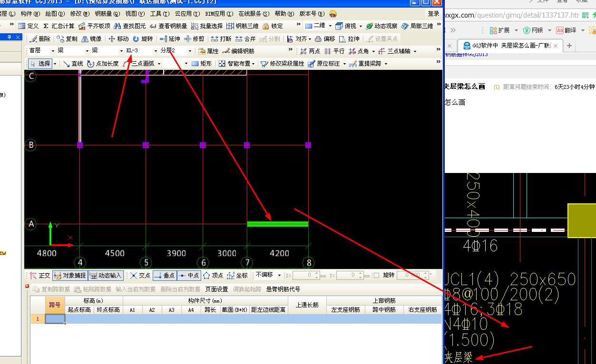
Task: Select 点加长度 point plus length tool
Action: pyautogui.click(x=103, y=63)
